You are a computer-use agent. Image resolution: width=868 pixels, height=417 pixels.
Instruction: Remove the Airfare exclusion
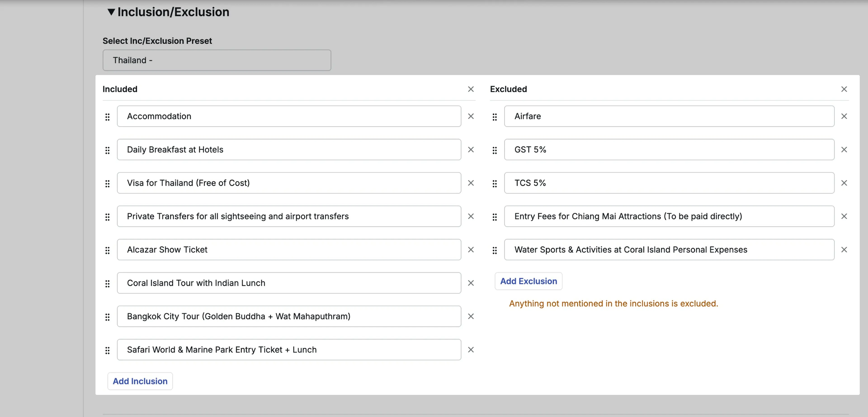(x=844, y=116)
